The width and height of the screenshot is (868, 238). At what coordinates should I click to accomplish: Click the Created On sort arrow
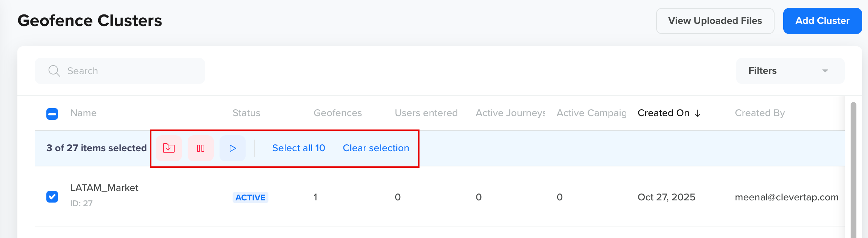click(697, 113)
